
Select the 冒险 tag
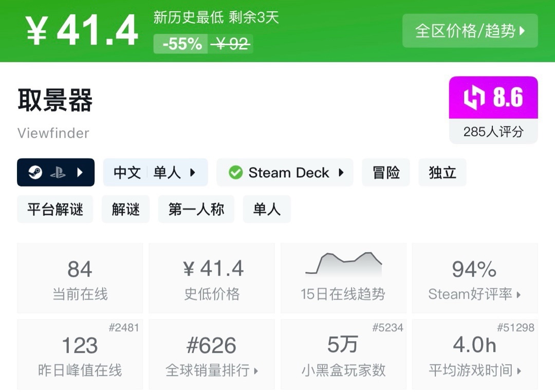point(386,173)
